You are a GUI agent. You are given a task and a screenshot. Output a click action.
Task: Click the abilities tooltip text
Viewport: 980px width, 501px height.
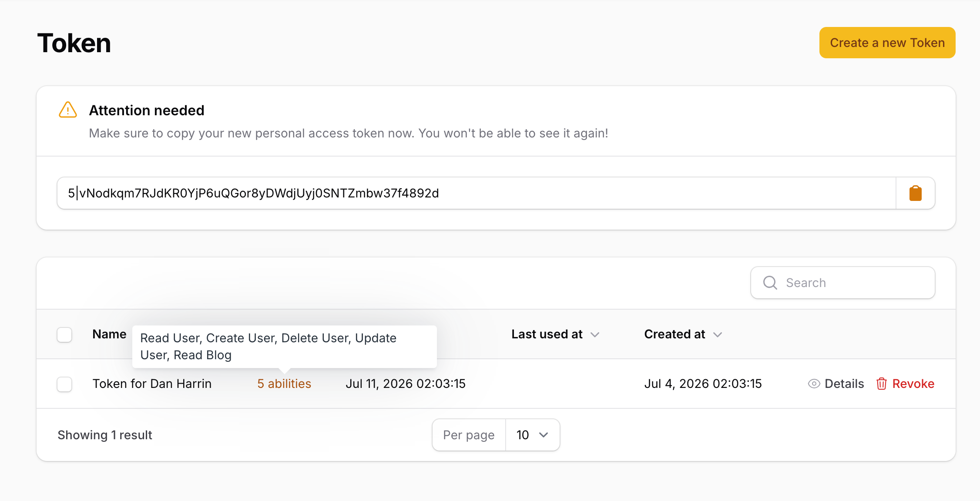pos(284,347)
